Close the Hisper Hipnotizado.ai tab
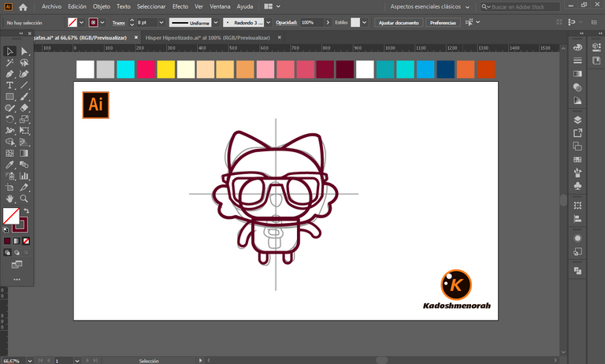The height and width of the screenshot is (364, 605). [280, 38]
